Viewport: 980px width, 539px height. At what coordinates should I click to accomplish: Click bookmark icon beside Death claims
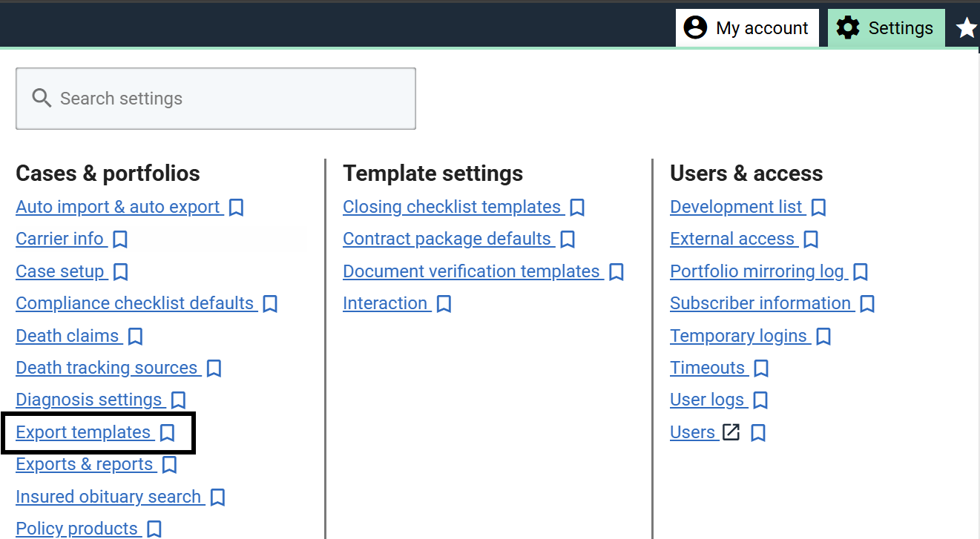tap(135, 337)
